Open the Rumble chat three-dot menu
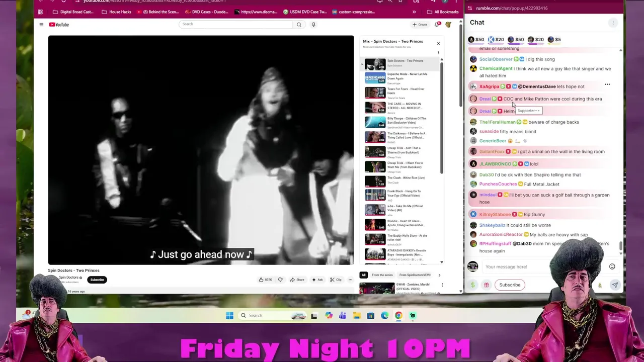 (x=613, y=23)
